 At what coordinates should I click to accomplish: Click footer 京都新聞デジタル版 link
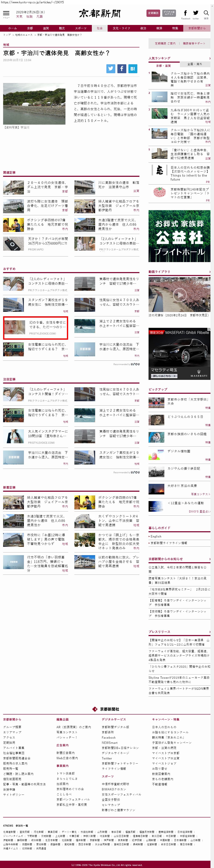click(115, 727)
